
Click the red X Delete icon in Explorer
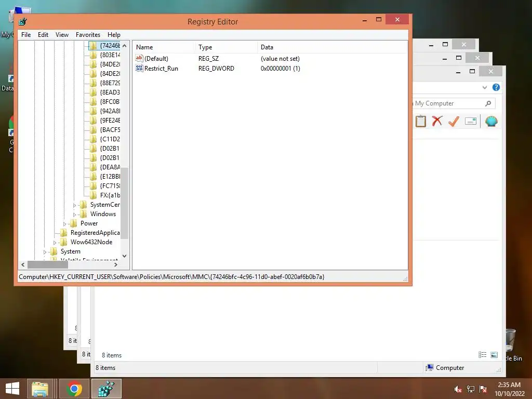click(x=437, y=121)
